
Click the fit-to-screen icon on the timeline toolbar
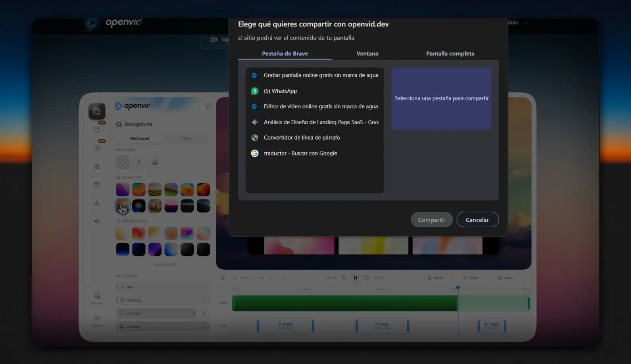click(x=284, y=278)
